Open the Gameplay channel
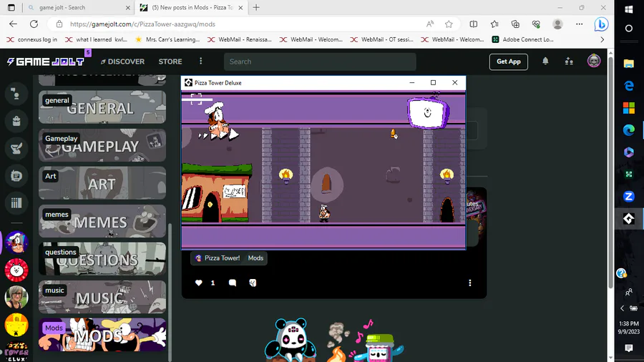This screenshot has height=362, width=644. click(102, 145)
